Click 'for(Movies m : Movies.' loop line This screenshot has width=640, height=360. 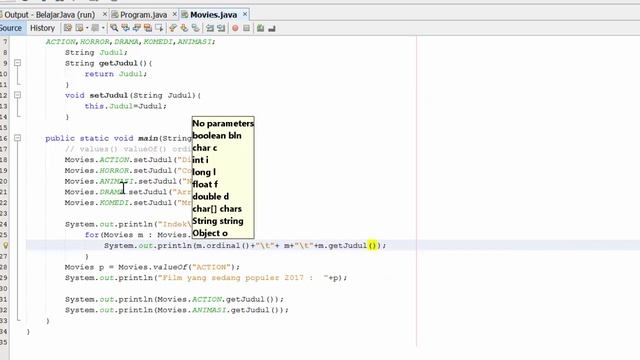pyautogui.click(x=138, y=235)
